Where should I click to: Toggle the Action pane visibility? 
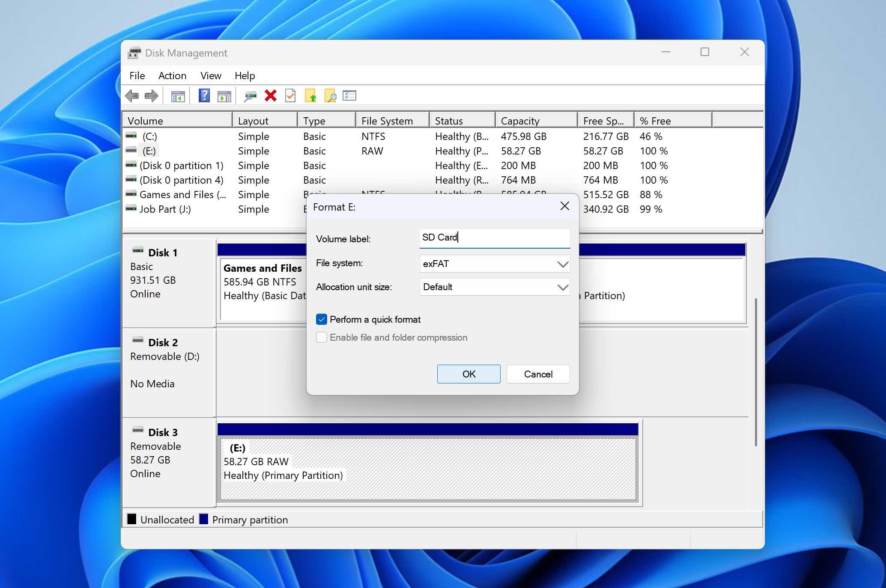[224, 95]
